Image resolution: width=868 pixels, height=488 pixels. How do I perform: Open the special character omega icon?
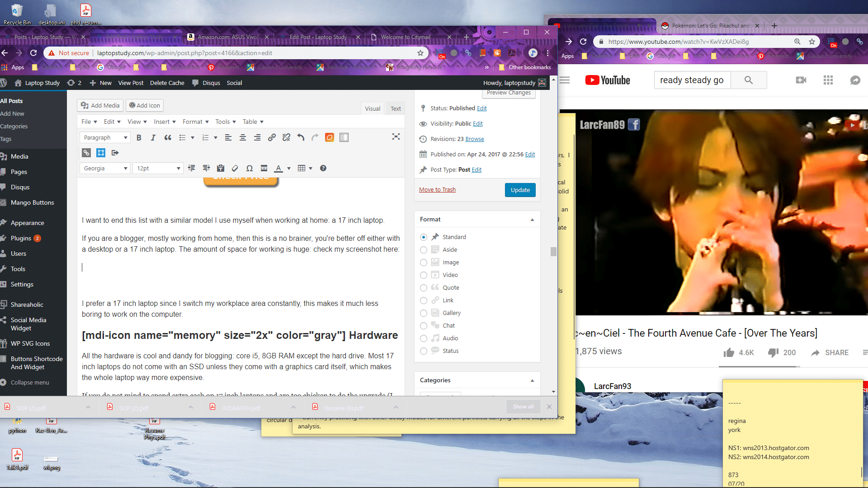[x=250, y=169]
